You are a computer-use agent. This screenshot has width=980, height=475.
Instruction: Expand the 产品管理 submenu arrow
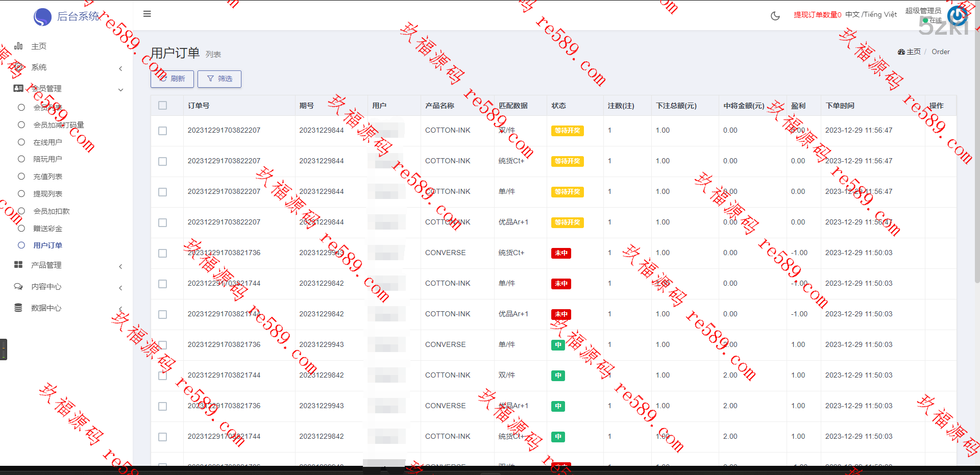click(120, 266)
